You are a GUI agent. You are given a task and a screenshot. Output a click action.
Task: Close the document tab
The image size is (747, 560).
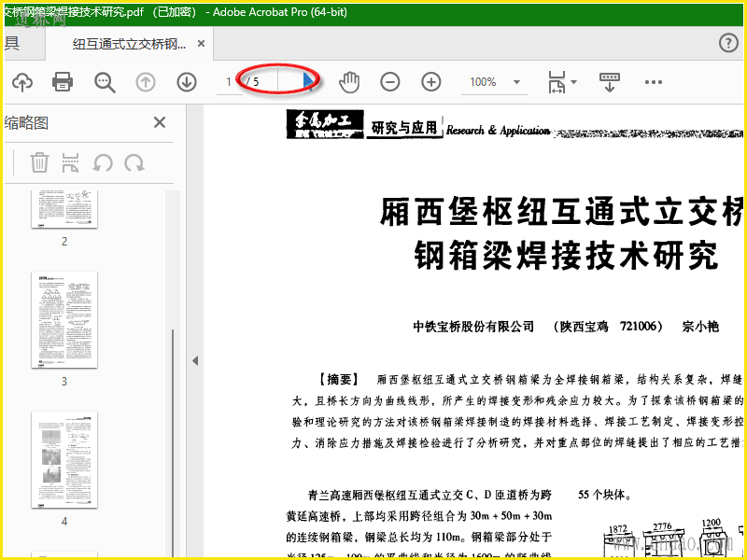pos(201,44)
